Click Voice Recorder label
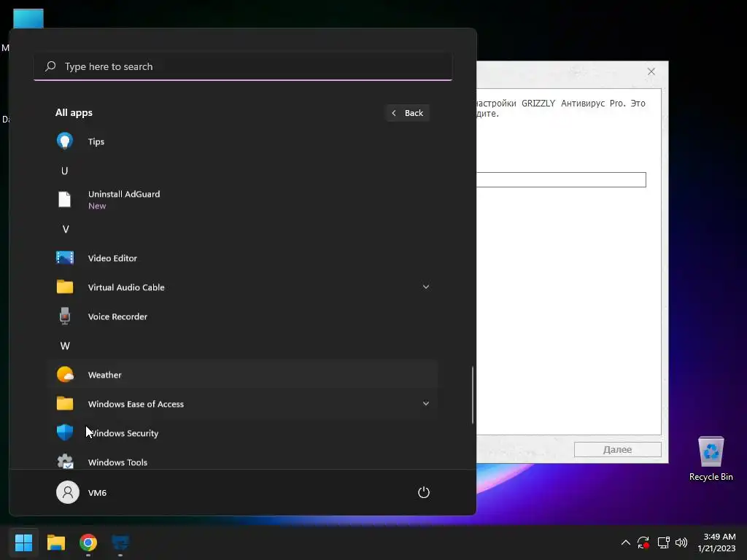Viewport: 747px width, 560px height. (117, 316)
